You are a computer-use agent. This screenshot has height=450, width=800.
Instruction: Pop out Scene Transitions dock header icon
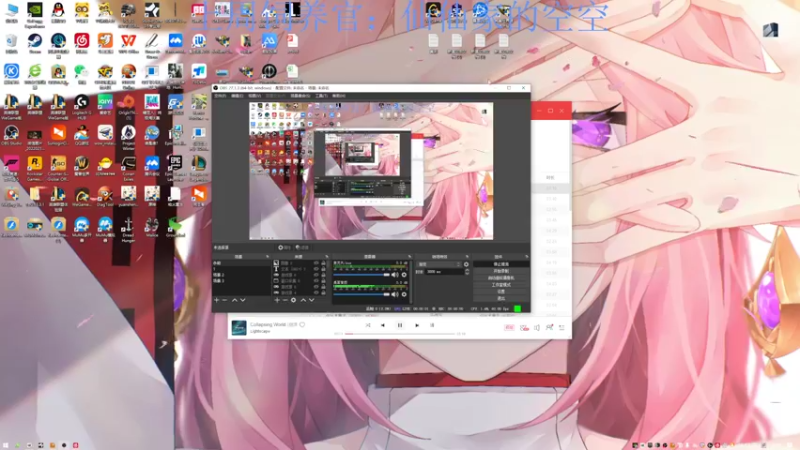pos(467,257)
